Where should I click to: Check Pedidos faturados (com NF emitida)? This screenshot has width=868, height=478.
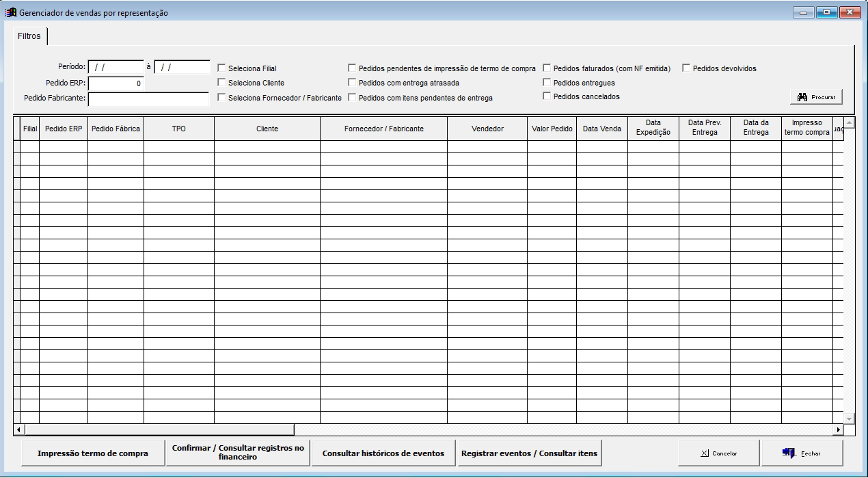tap(547, 68)
